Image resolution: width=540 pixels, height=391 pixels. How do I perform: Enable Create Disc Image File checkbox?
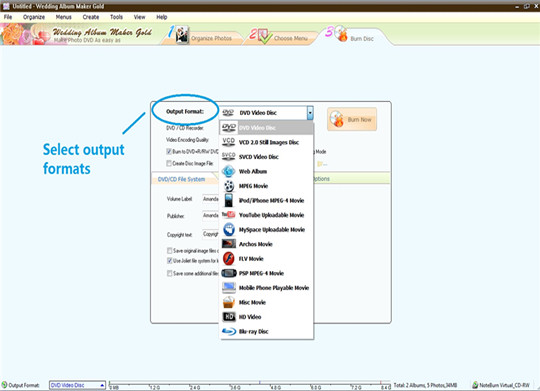click(169, 163)
